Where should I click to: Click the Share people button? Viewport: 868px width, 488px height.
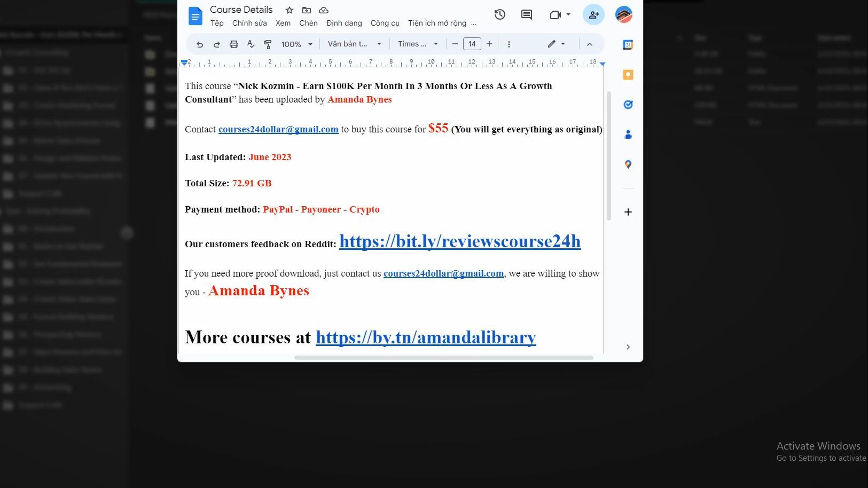click(x=593, y=15)
